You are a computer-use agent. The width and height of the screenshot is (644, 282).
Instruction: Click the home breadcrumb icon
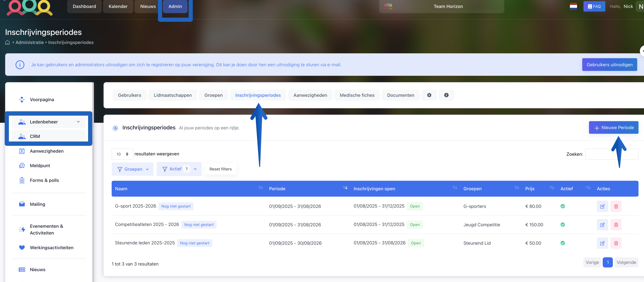[8, 43]
